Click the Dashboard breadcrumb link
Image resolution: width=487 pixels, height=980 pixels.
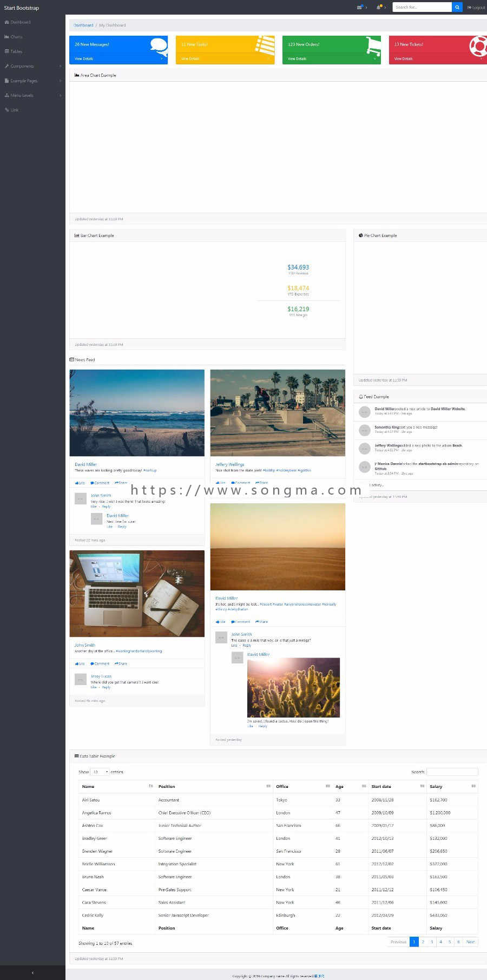(83, 25)
